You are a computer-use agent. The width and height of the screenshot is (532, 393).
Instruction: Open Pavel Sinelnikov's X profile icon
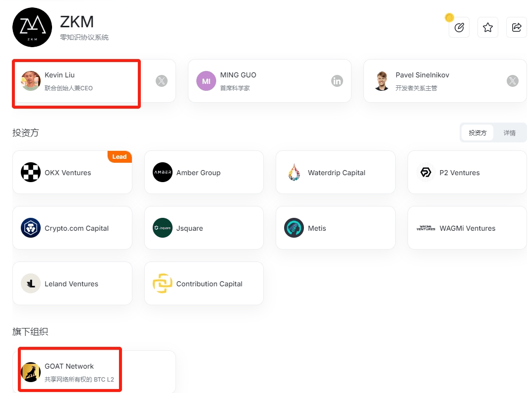coord(512,81)
